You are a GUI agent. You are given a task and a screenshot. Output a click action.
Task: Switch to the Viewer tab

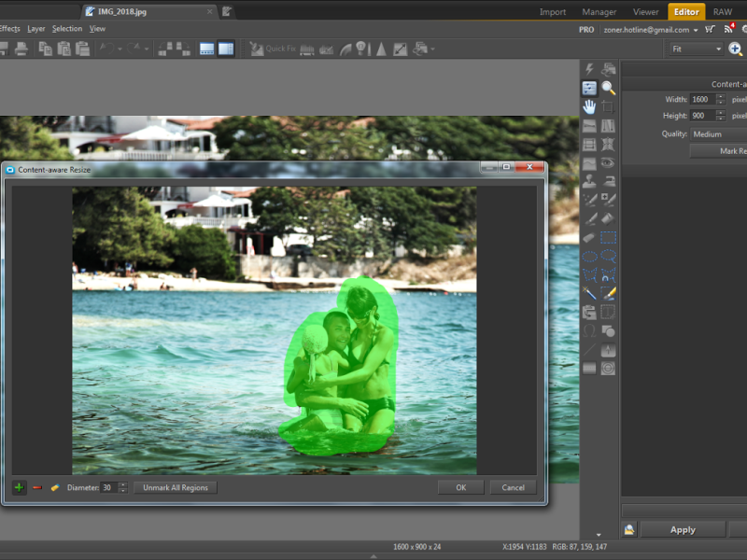645,12
